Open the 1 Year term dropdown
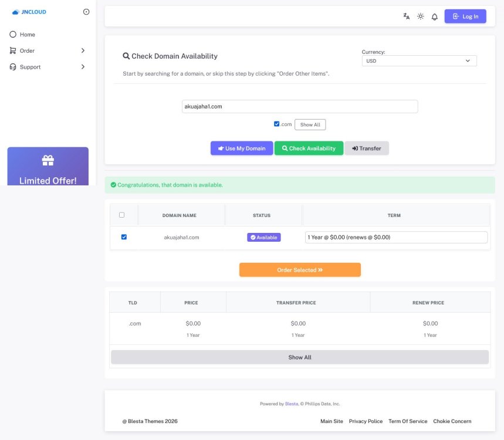This screenshot has height=440, width=504. coord(396,237)
